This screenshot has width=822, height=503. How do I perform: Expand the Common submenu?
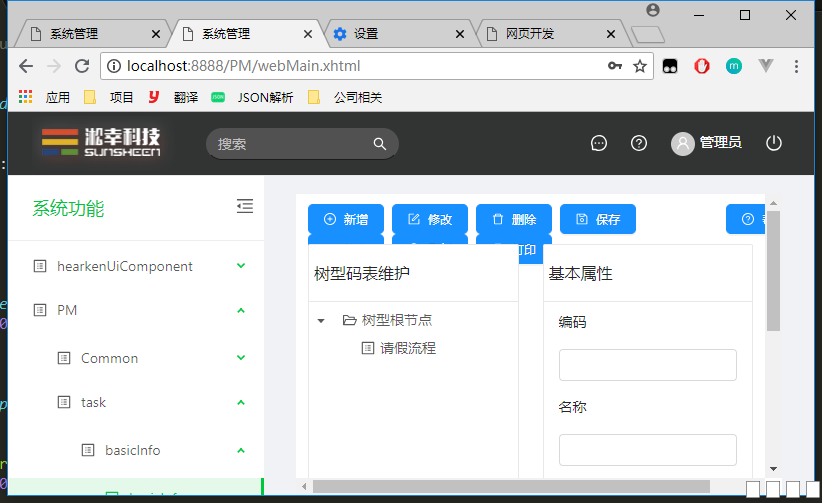click(x=240, y=358)
